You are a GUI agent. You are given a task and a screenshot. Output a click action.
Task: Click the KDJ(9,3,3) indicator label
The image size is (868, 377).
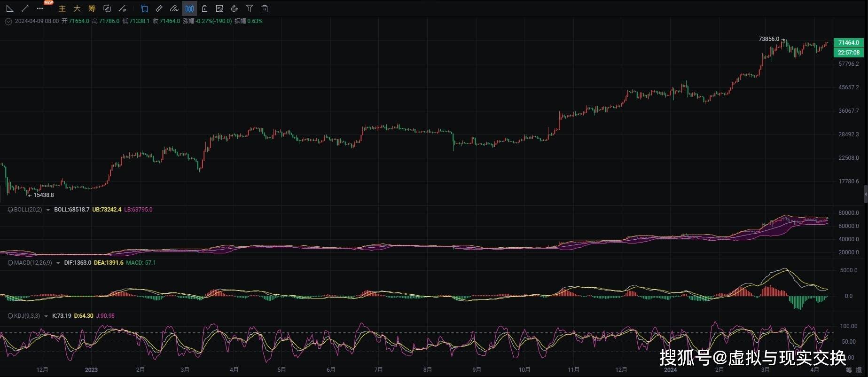tap(27, 316)
